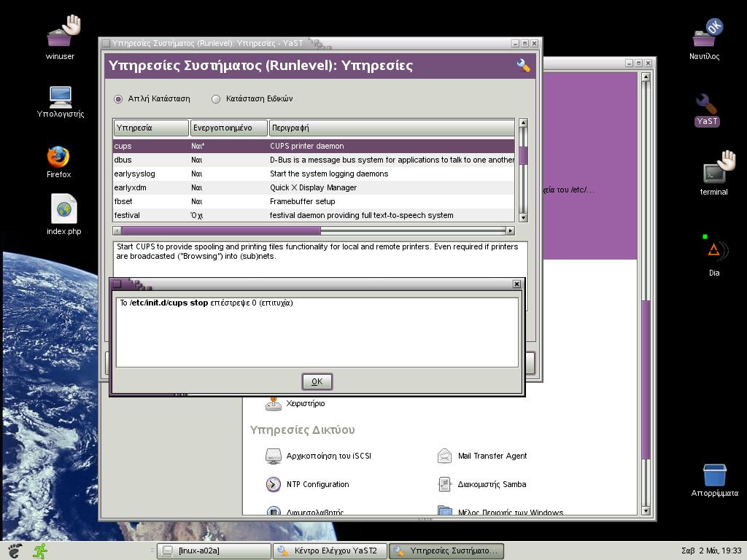Click the Υπηρεσίες Δικτύου section heading
Image resolution: width=747 pixels, height=560 pixels.
(x=302, y=430)
